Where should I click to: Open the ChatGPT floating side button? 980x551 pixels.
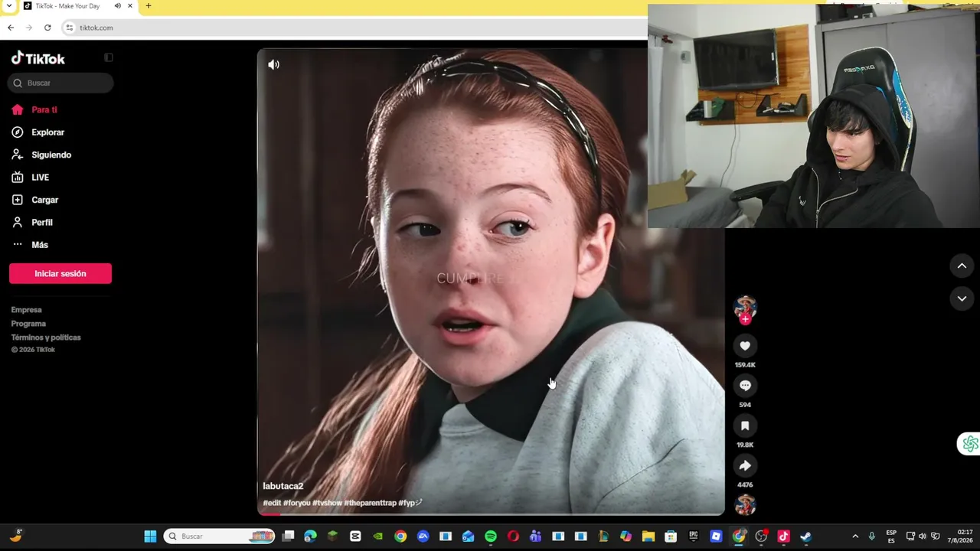tap(970, 444)
